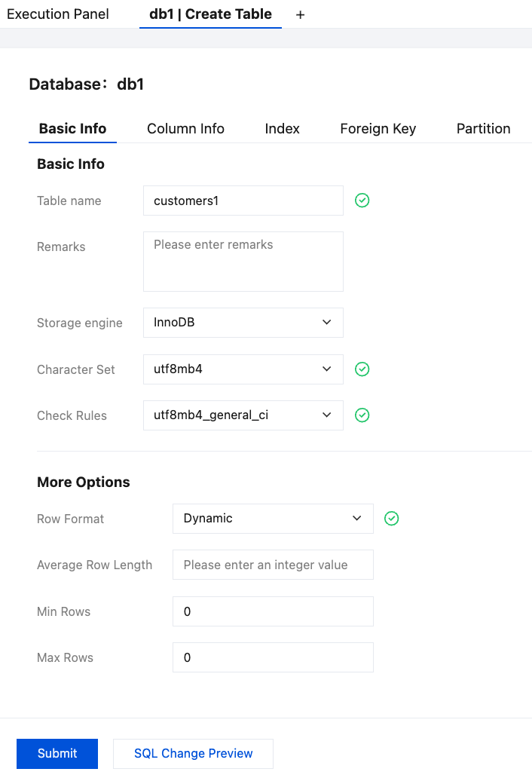Screen dimensions: 532x778
Task: Open the Check Rules collation dropdown
Action: (x=243, y=415)
